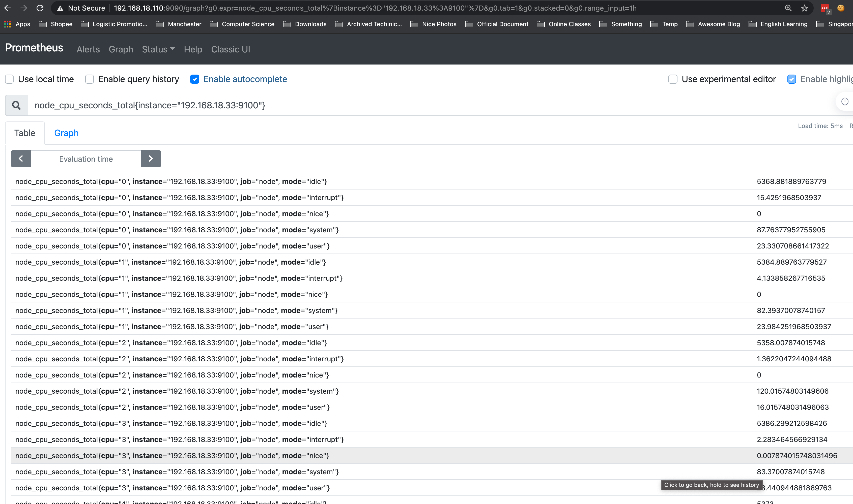Viewport: 853px width, 504px height.
Task: Open the Classic UI link
Action: tap(230, 49)
